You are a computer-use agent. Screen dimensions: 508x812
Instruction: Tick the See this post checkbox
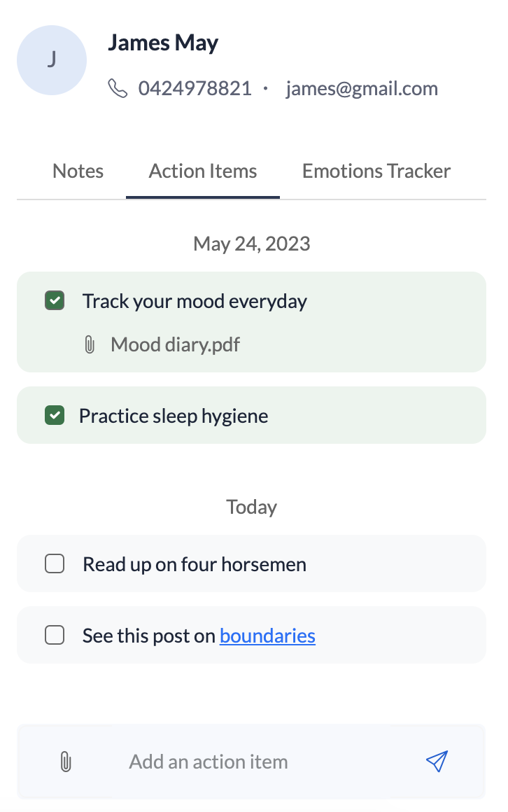point(55,635)
